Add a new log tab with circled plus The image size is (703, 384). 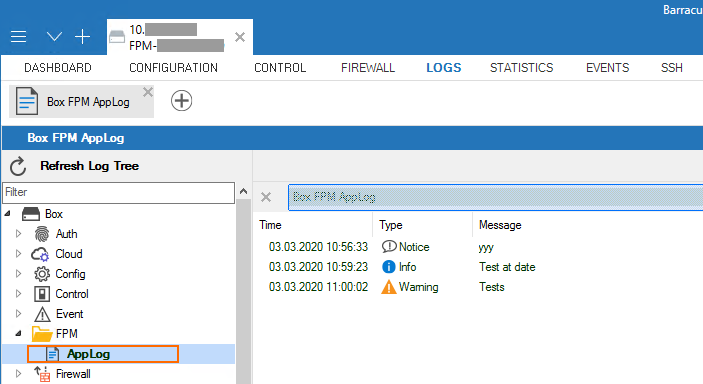tap(182, 100)
